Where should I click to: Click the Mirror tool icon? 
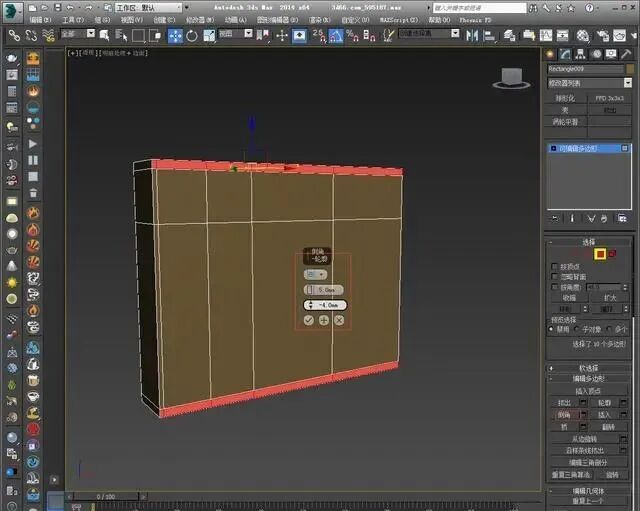coord(472,36)
